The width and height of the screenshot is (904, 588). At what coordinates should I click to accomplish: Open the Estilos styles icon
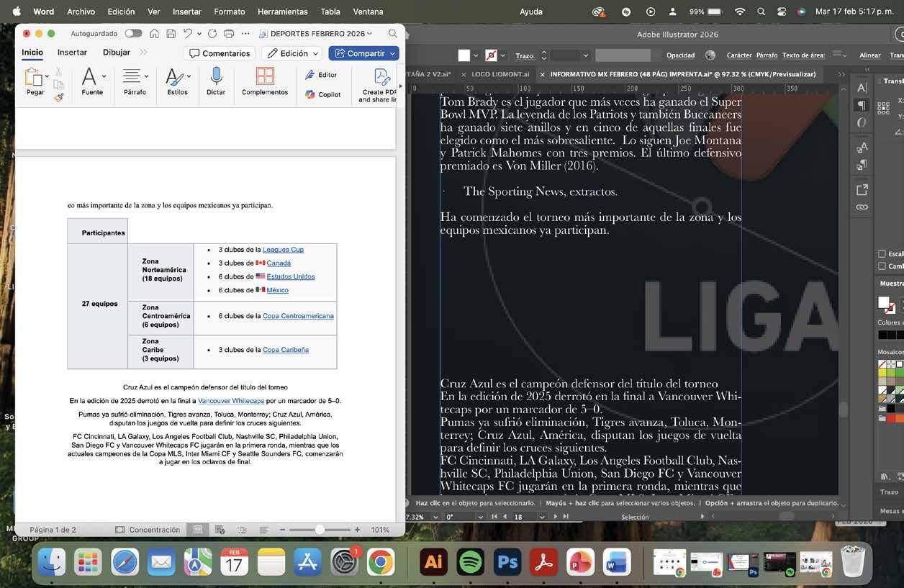coord(174,76)
